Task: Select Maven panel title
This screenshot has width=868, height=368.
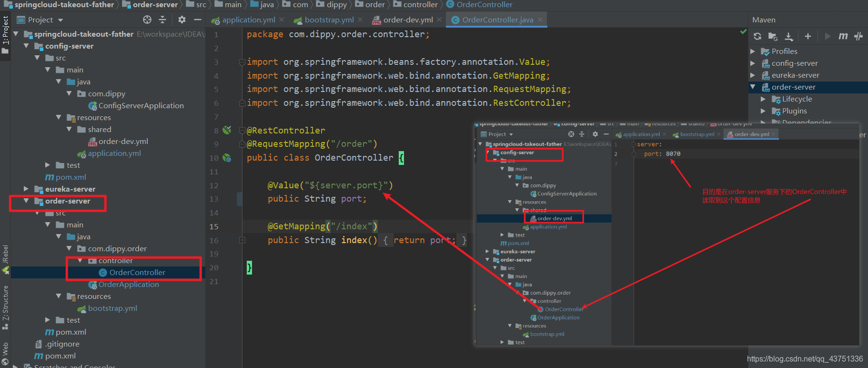Action: tap(764, 20)
